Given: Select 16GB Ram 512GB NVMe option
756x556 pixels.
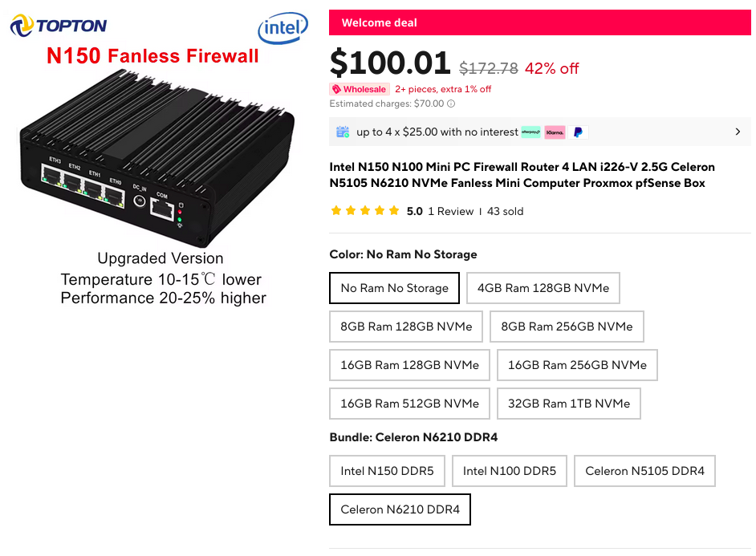Looking at the screenshot, I should (409, 404).
